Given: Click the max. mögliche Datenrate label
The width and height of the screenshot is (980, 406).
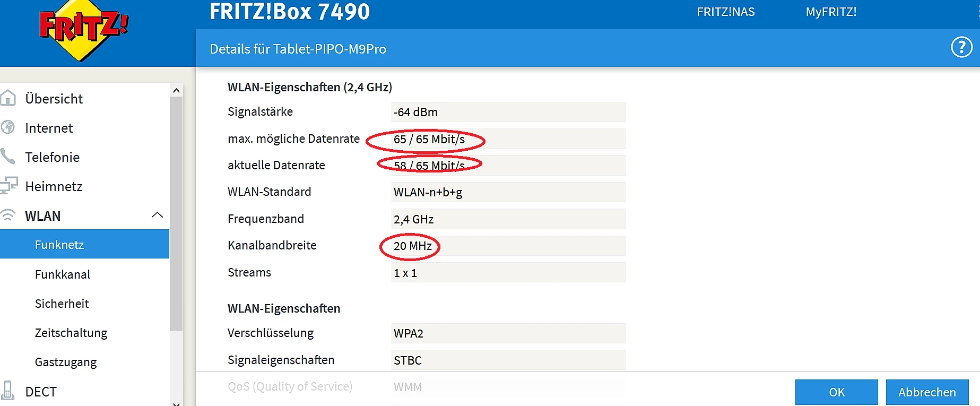Looking at the screenshot, I should point(293,139).
